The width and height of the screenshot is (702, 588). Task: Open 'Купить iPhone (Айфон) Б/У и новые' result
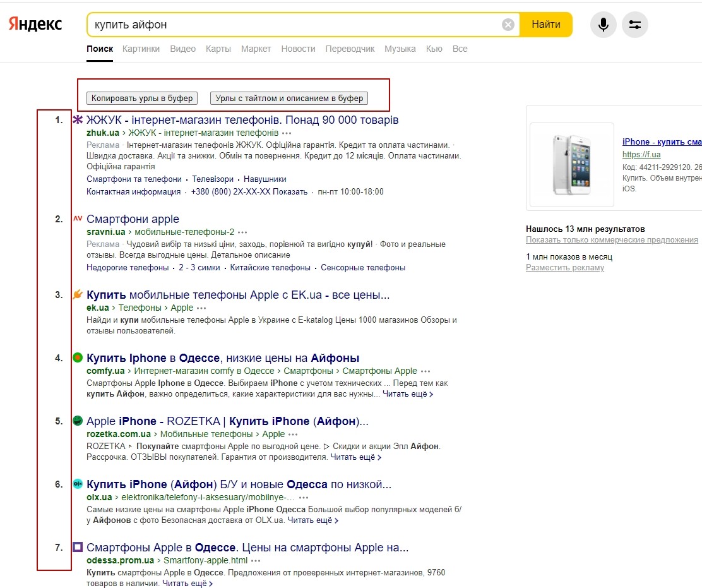[239, 484]
